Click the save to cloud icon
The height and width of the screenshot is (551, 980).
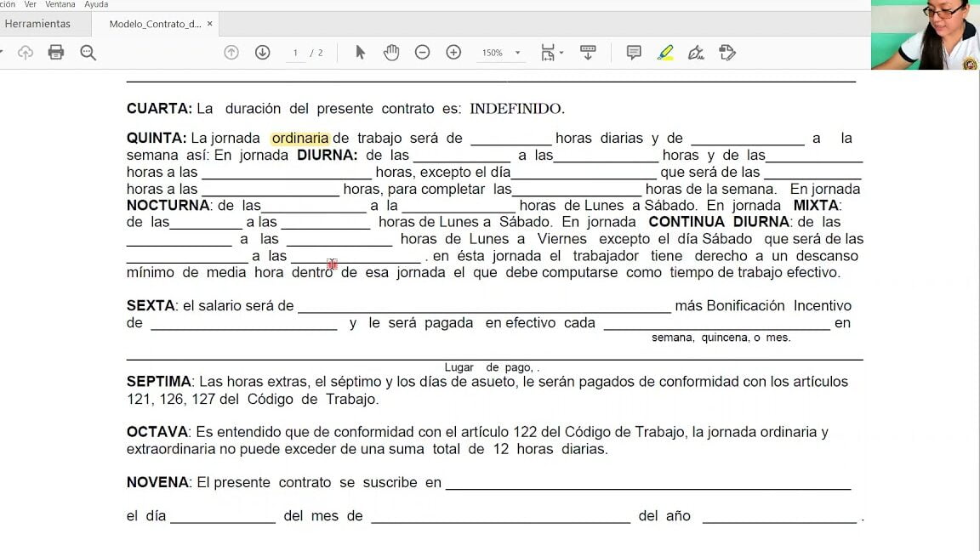(26, 52)
